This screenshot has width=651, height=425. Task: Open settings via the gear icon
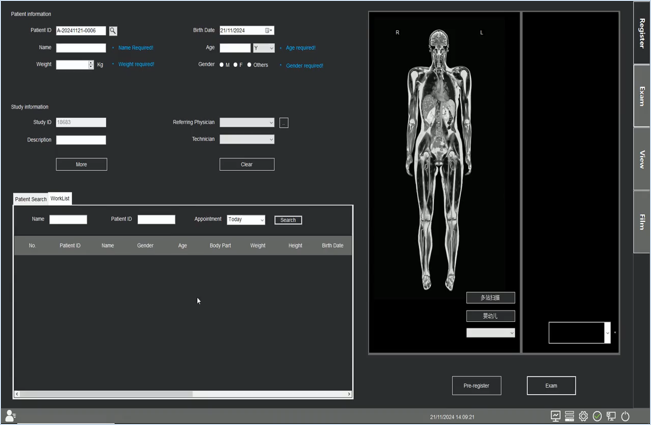583,416
